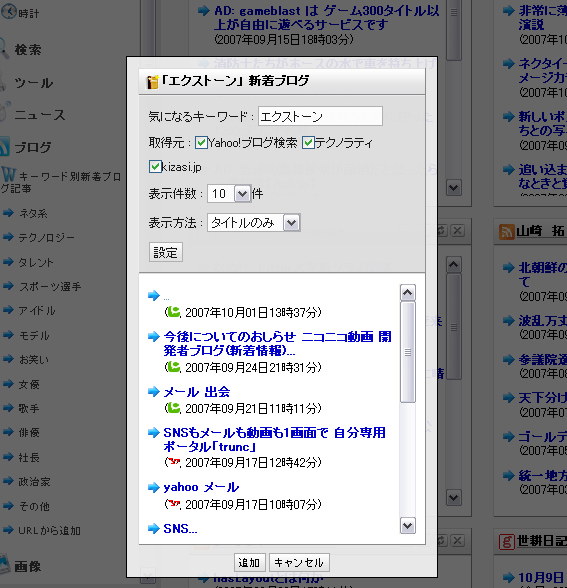Open the ネクタイ headline in the top right widget

pyautogui.click(x=543, y=70)
